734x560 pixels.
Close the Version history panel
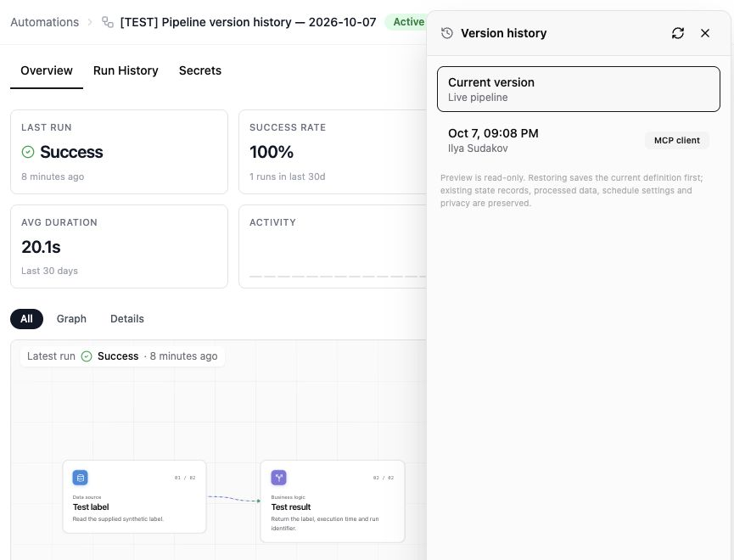705,33
